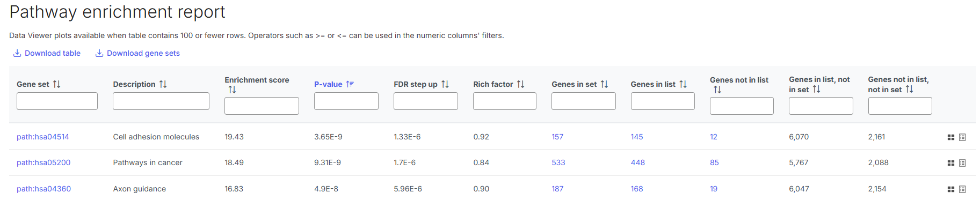Image resolution: width=980 pixels, height=200 pixels.
Task: Sort table by Gene set column icon
Action: [x=56, y=84]
